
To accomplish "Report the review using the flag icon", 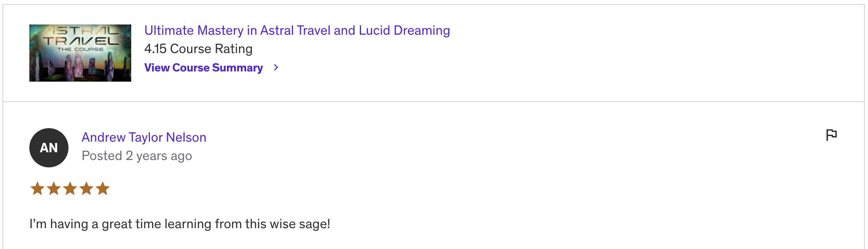I will click(x=831, y=135).
